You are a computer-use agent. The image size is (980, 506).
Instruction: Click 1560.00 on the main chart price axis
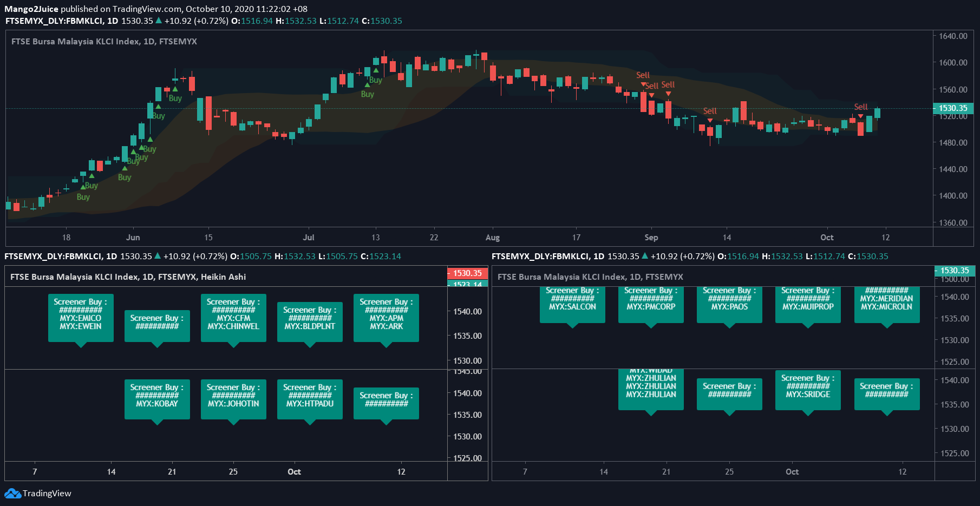(953, 90)
